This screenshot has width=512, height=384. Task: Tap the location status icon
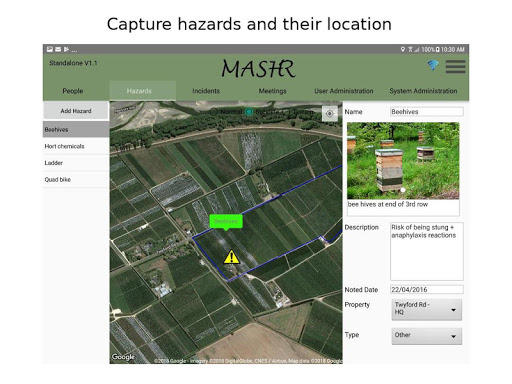[x=403, y=49]
